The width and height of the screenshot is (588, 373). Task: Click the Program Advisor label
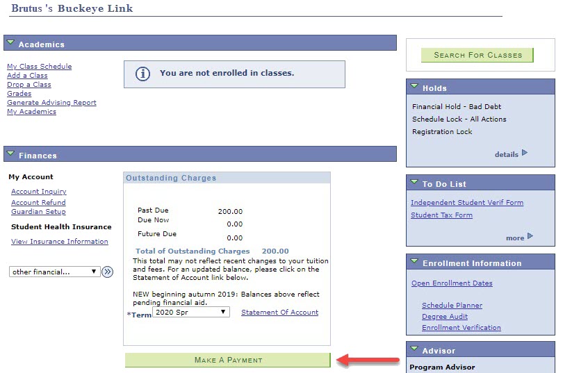[x=442, y=367]
